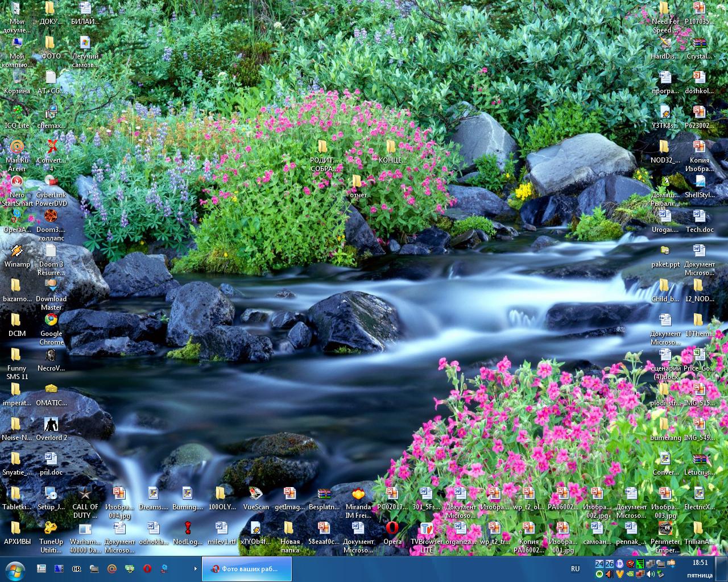
Task: Open the Miranda IM desktop shortcut
Action: (358, 502)
